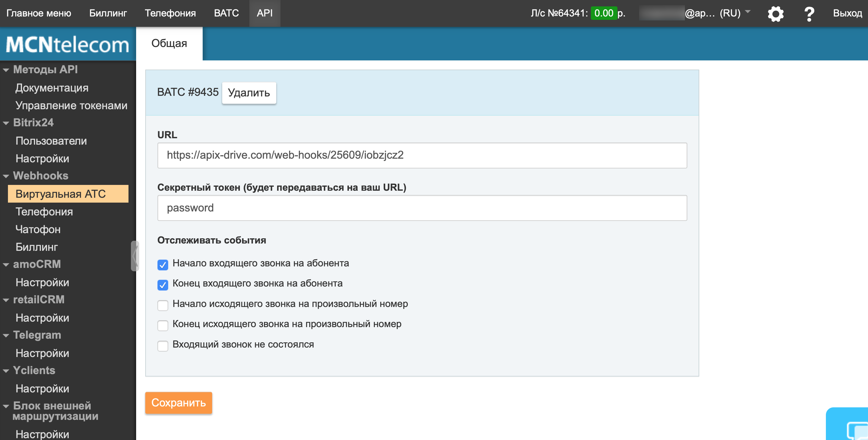Open 'Главное меню' in top bar
868x440 pixels.
(39, 13)
